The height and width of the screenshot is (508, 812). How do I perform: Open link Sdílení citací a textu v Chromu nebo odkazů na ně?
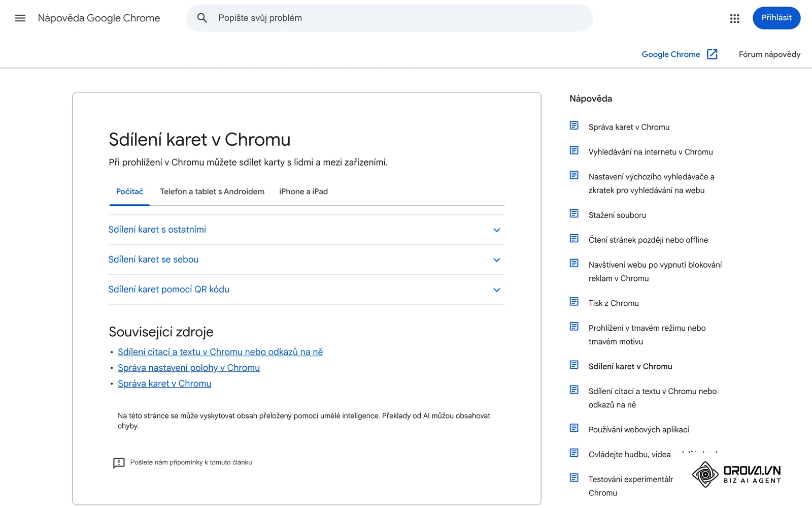click(220, 352)
